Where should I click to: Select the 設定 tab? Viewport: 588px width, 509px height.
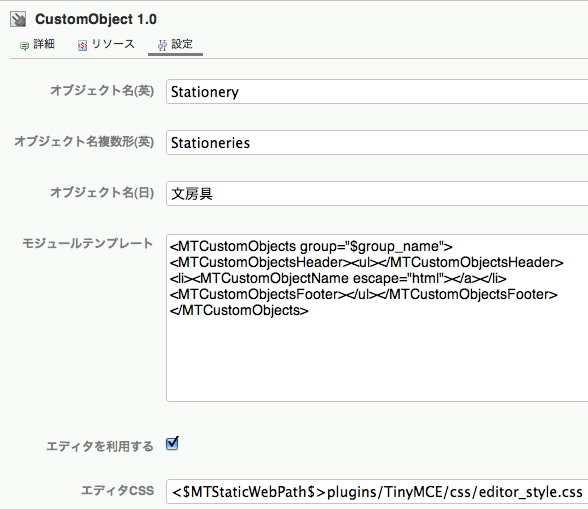[175, 45]
